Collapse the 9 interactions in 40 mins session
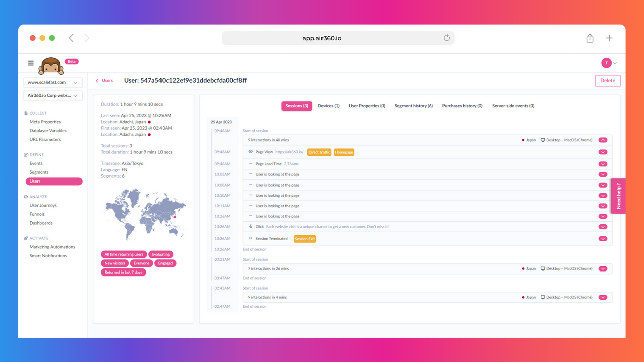Viewport: 644px width, 362px height. coord(603,140)
